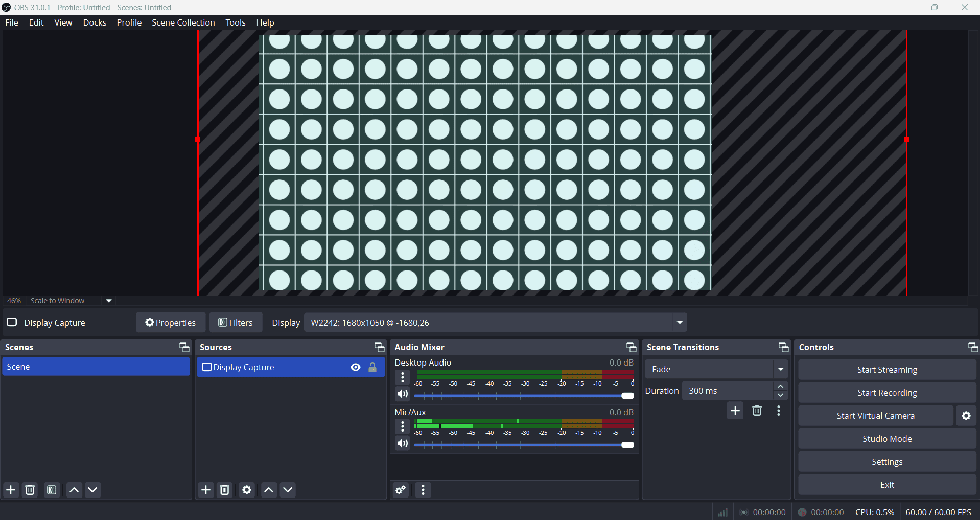Image resolution: width=980 pixels, height=520 pixels.
Task: Open Filters for Display Capture
Action: click(236, 323)
